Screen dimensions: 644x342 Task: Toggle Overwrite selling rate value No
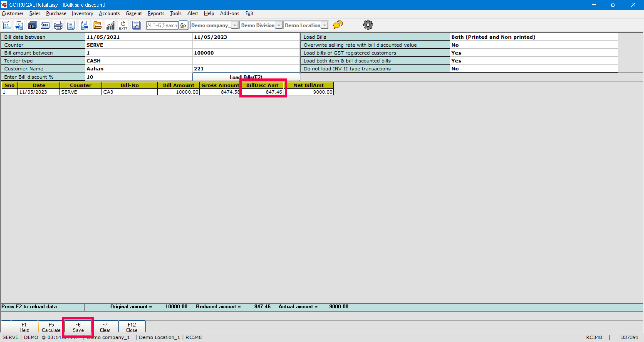pyautogui.click(x=534, y=45)
